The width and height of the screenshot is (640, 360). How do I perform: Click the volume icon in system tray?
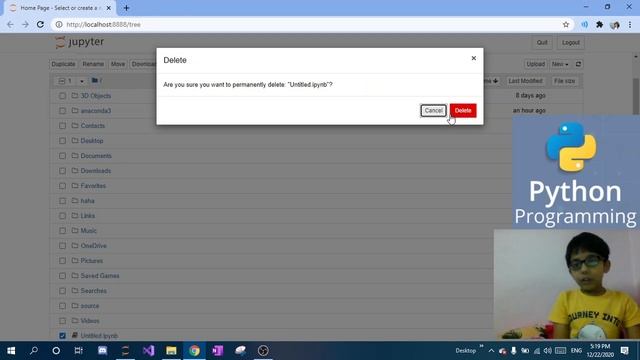[x=548, y=351]
